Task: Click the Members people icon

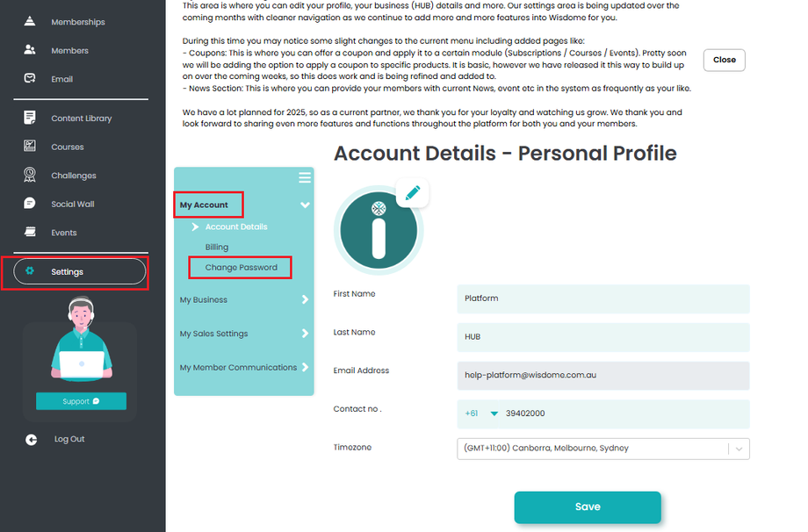Action: coord(31,51)
